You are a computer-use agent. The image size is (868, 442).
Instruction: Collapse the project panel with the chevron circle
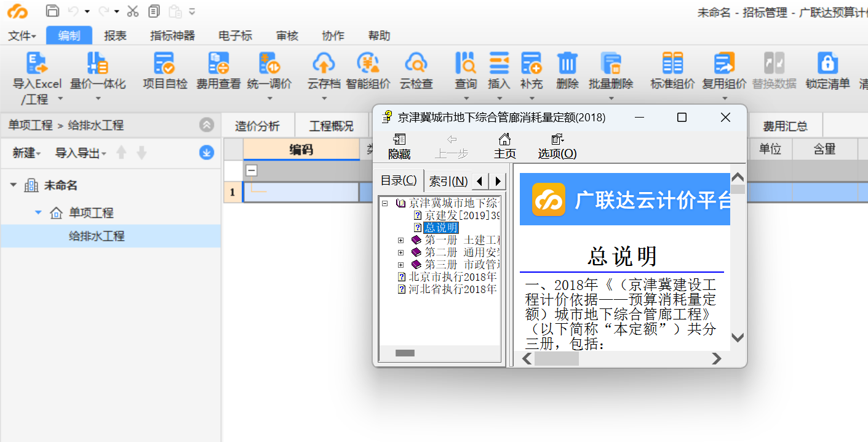(x=207, y=125)
